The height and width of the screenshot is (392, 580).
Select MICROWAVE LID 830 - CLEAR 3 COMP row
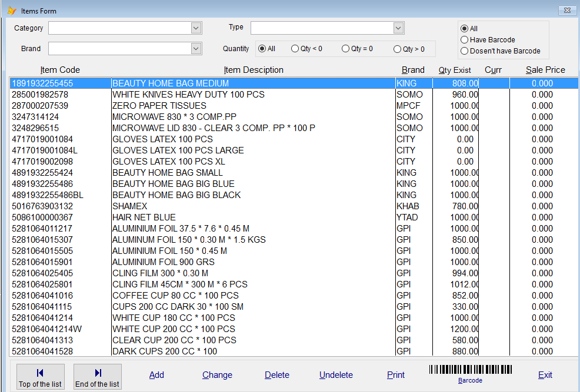(x=294, y=128)
